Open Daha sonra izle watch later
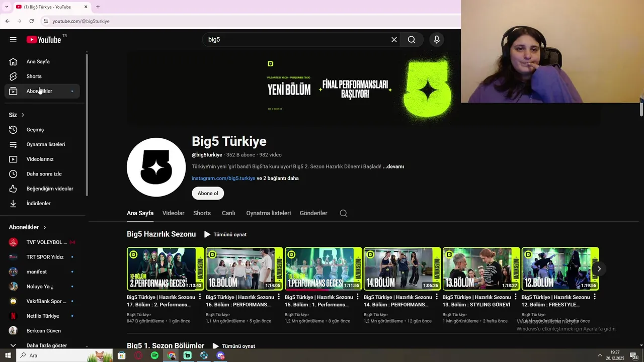The height and width of the screenshot is (362, 644). (x=42, y=174)
